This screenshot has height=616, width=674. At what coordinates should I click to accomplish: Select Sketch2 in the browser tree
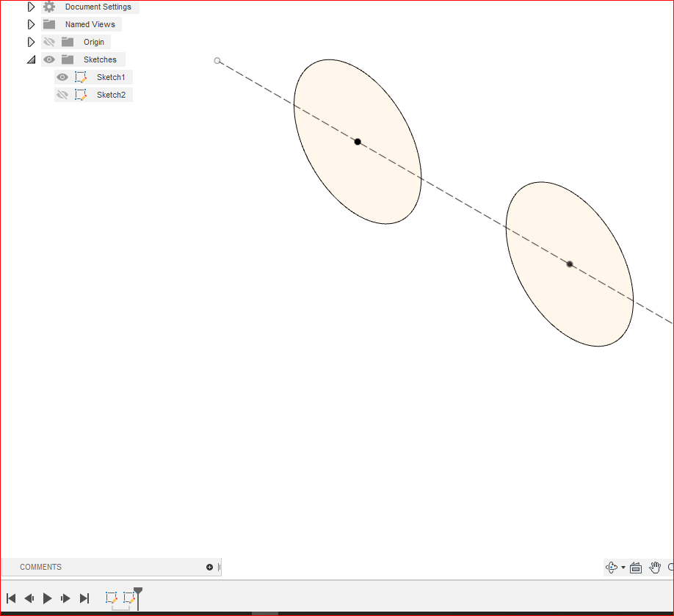[111, 95]
